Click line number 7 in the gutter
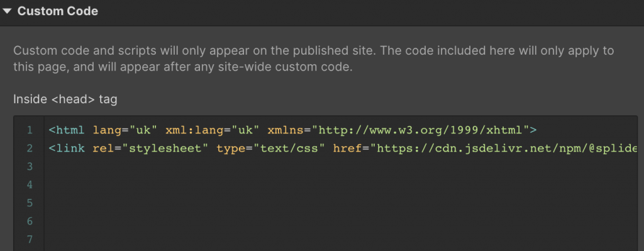The width and height of the screenshot is (644, 251). pos(30,239)
